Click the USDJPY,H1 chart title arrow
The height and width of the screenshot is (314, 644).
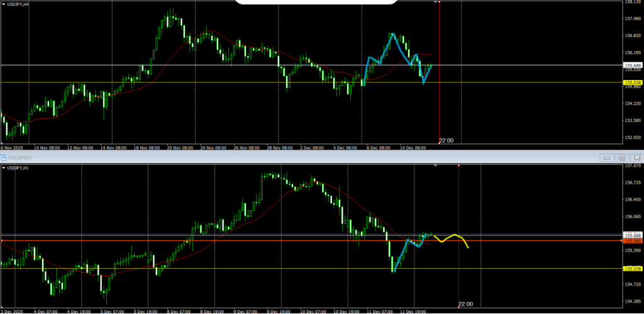(x=3, y=168)
